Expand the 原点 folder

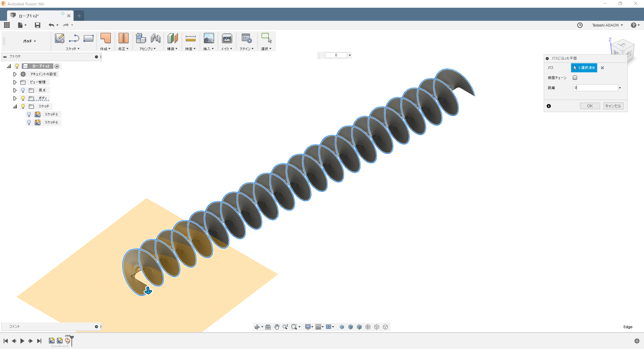[15, 90]
